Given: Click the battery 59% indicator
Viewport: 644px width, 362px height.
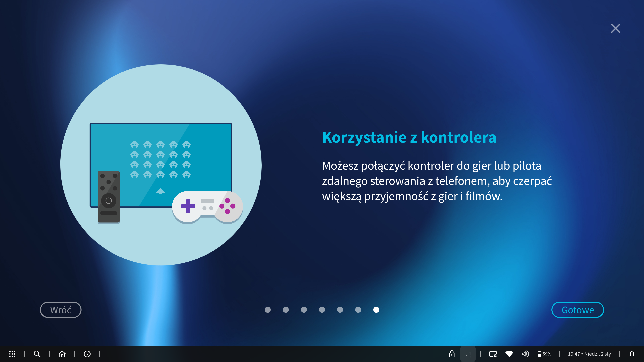Looking at the screenshot, I should click(544, 354).
